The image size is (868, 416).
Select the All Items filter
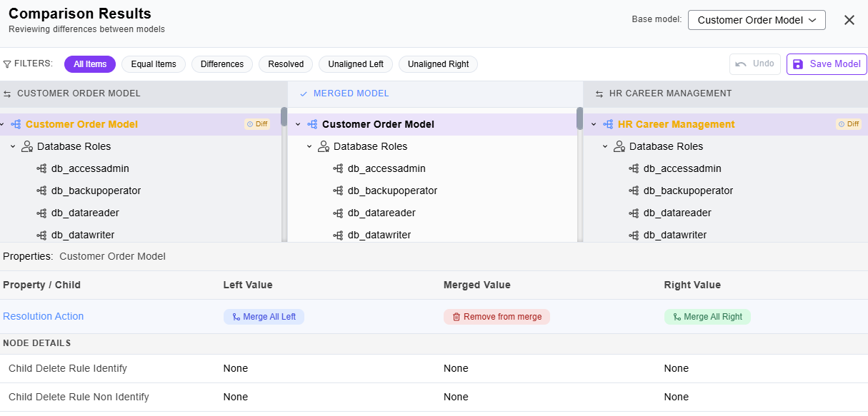[90, 64]
